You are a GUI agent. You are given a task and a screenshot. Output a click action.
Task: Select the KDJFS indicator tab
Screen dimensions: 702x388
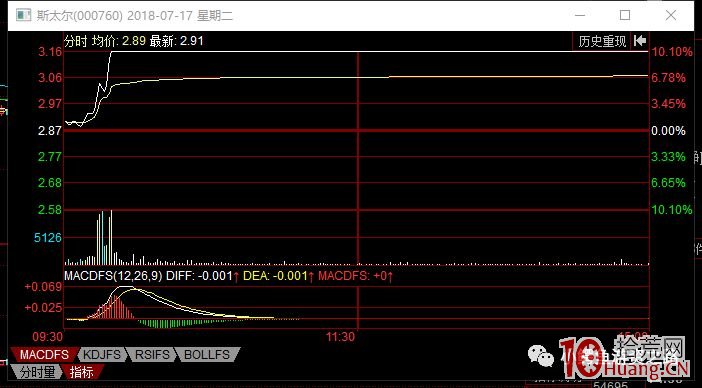[x=102, y=355]
